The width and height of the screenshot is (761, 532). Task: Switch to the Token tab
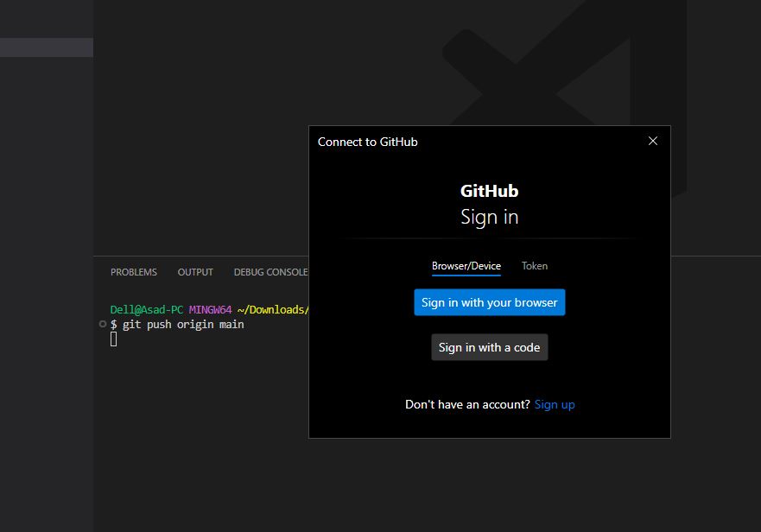535,266
